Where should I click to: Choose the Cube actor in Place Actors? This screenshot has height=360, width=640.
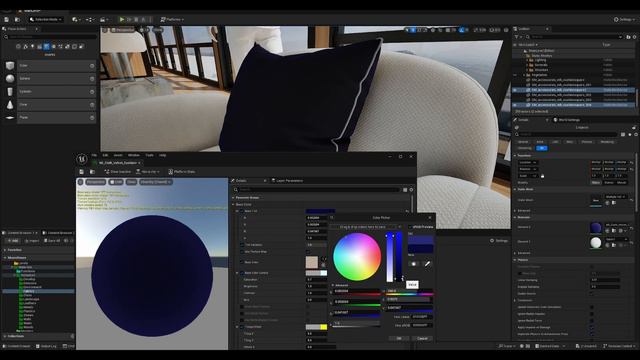50,65
